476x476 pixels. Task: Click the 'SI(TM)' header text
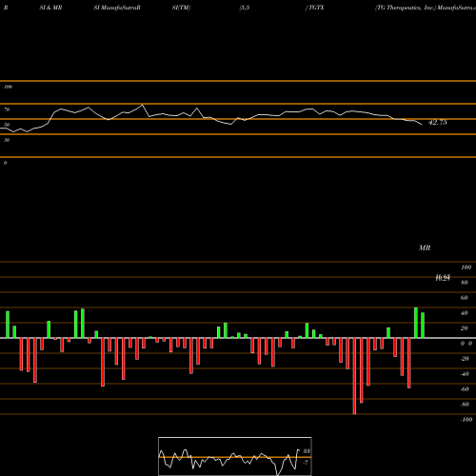click(x=181, y=8)
